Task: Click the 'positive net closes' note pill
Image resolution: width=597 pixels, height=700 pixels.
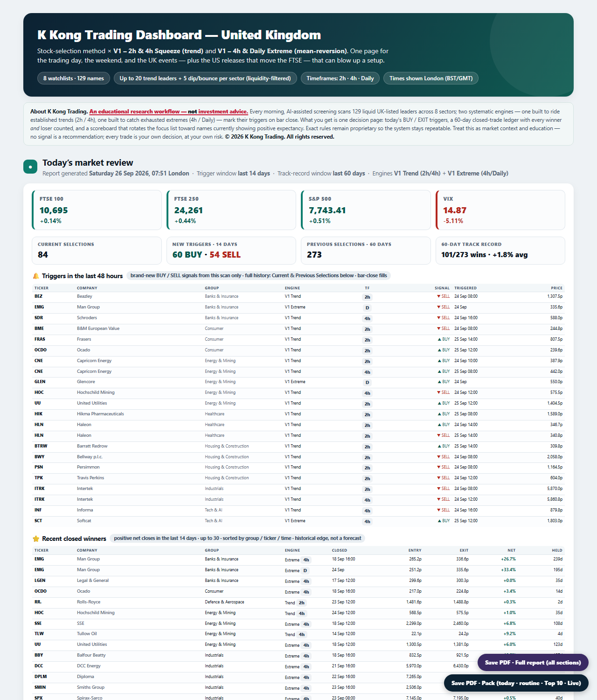Action: pyautogui.click(x=238, y=538)
